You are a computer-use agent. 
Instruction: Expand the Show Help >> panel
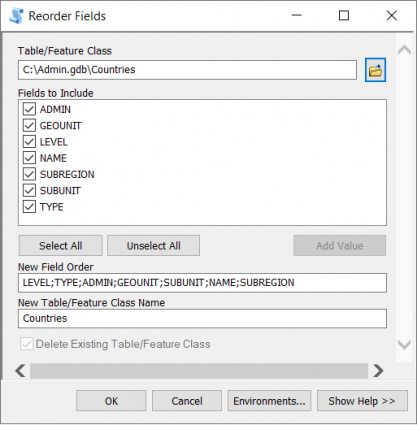click(362, 401)
